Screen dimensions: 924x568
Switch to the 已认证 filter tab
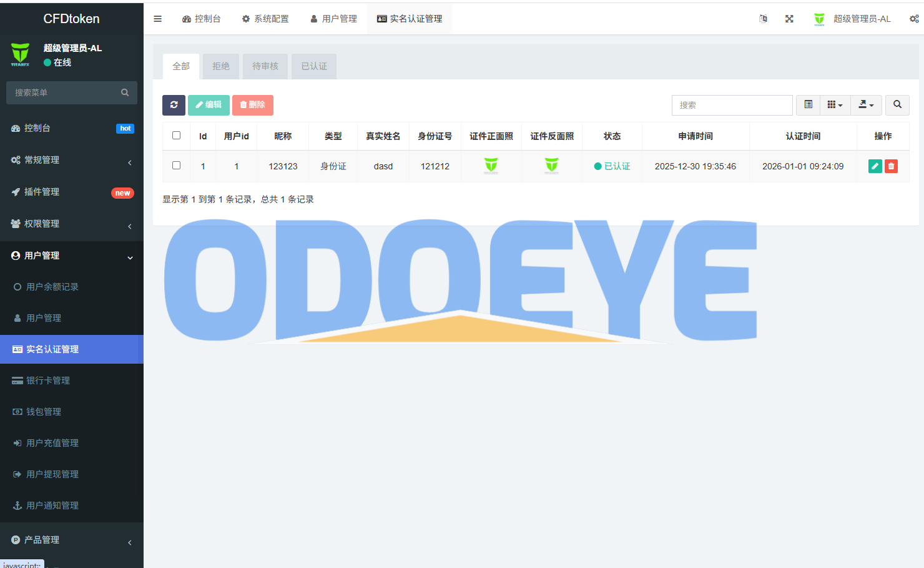pyautogui.click(x=314, y=66)
